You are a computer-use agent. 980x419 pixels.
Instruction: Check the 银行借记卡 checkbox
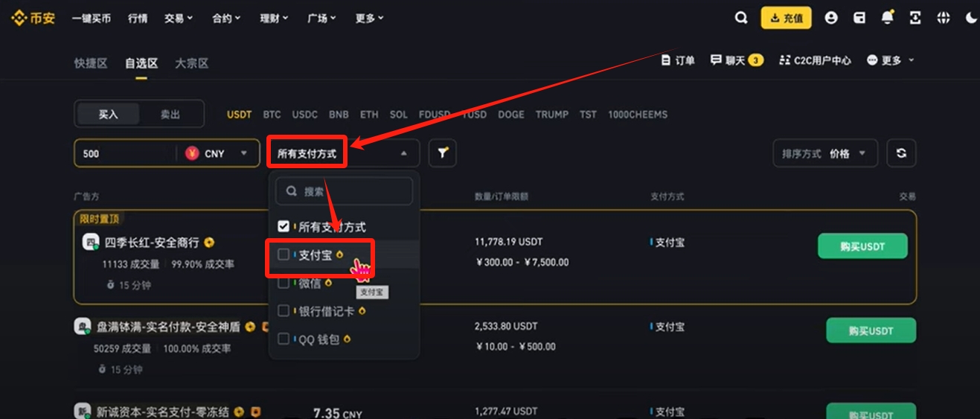coord(284,310)
